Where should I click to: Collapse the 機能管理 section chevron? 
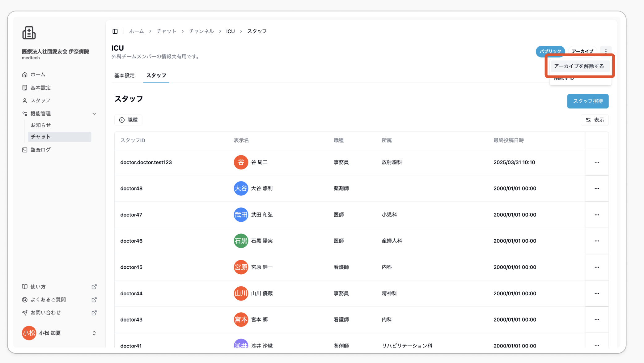pyautogui.click(x=94, y=114)
